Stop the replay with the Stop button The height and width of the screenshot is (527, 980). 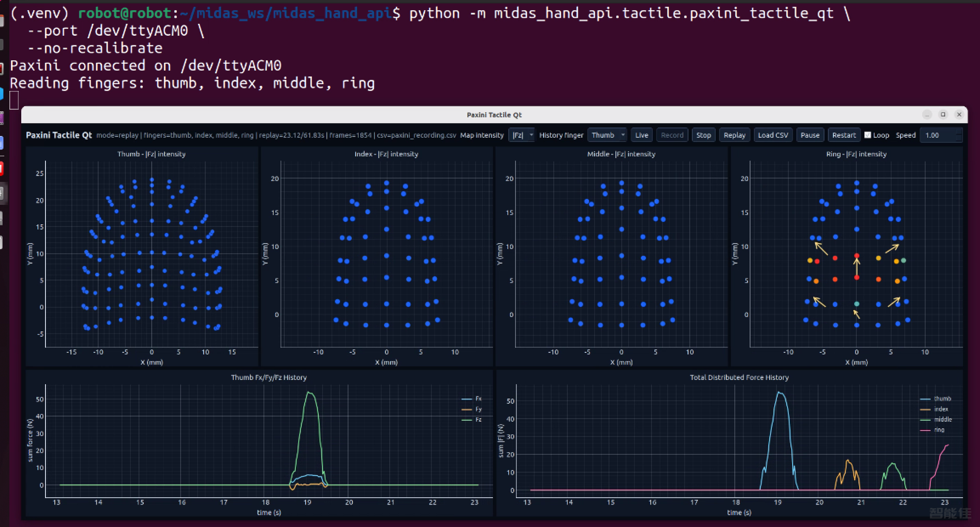click(703, 135)
